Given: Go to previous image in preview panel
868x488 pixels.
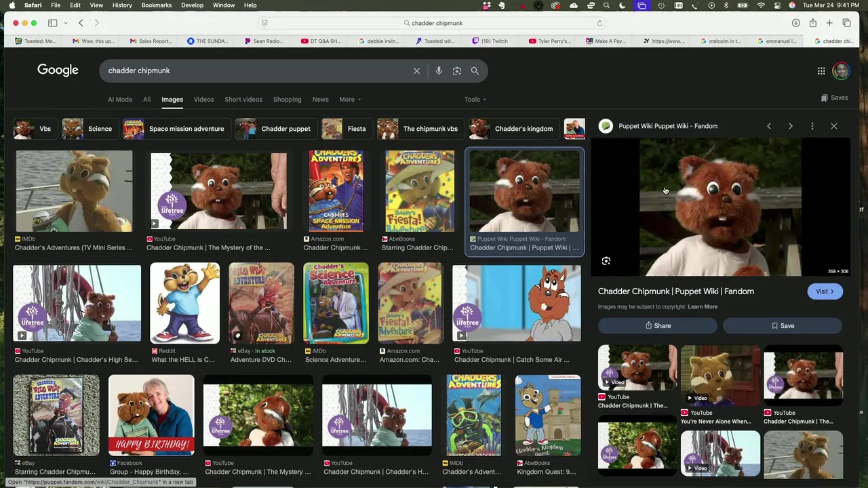Looking at the screenshot, I should tap(769, 126).
